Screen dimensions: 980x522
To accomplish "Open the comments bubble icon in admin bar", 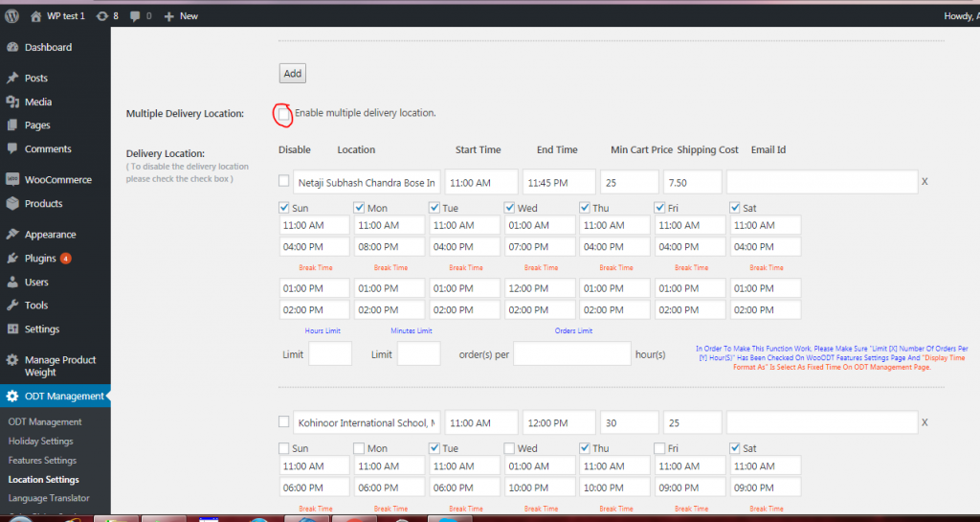I will [x=135, y=17].
